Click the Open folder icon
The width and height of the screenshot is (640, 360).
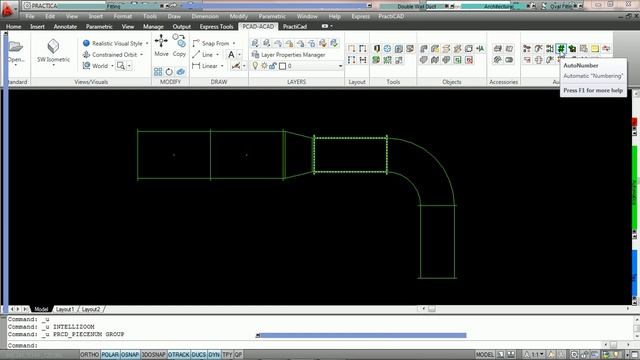click(x=15, y=46)
